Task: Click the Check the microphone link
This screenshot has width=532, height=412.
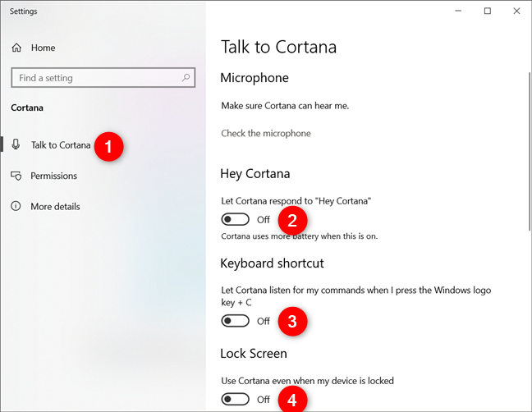Action: [266, 133]
